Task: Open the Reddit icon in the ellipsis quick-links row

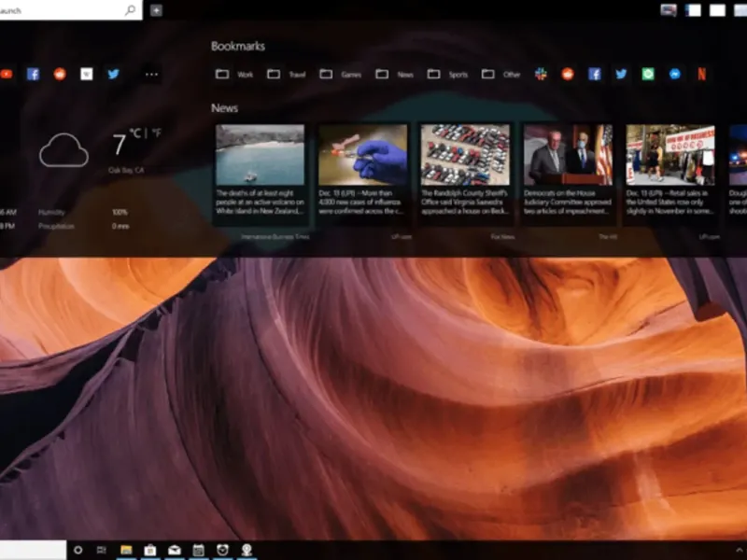Action: (60, 74)
